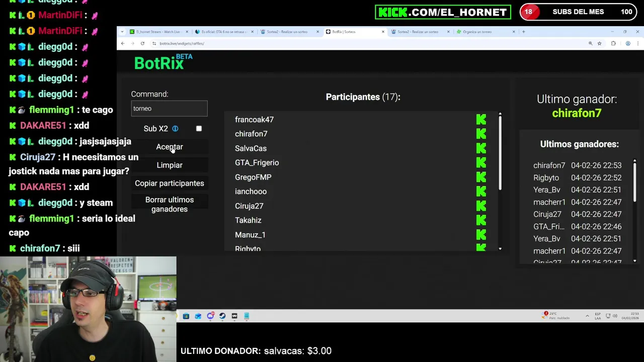Show hidden tray icons with the chevron

[x=587, y=316]
